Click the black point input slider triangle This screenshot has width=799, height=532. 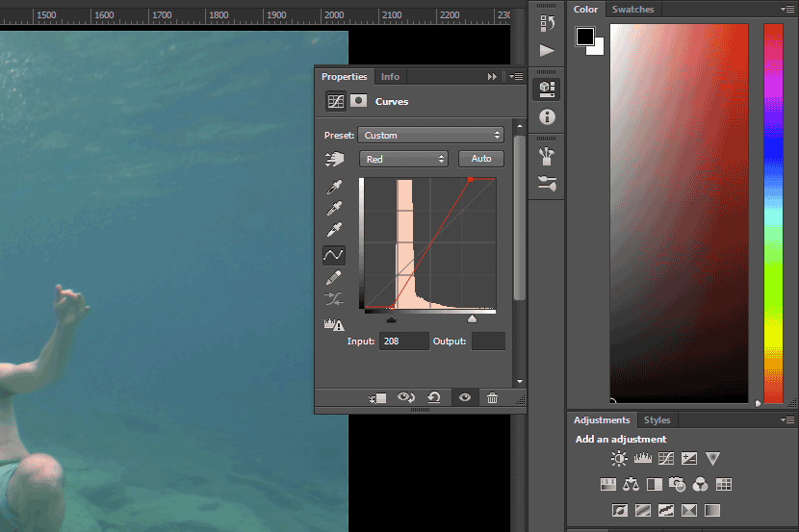pos(391,318)
